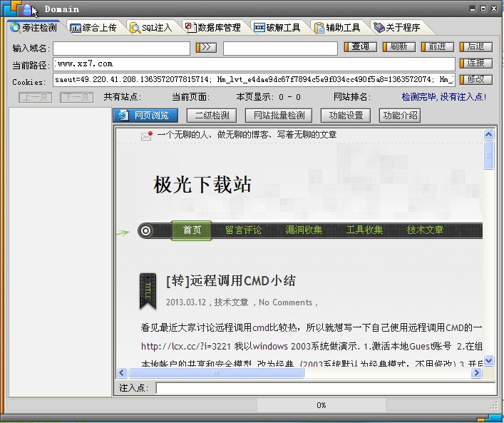Click the user avatar icon in title bar
Image resolution: width=504 pixels, height=423 pixels.
27,10
